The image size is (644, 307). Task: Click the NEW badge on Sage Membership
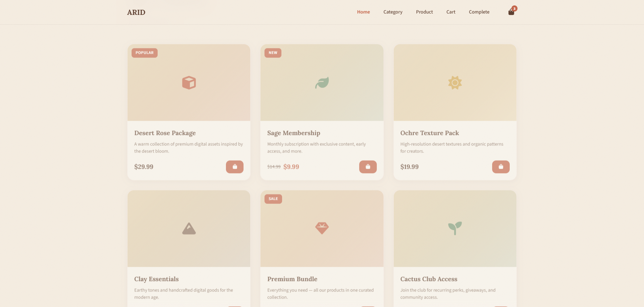tap(273, 53)
